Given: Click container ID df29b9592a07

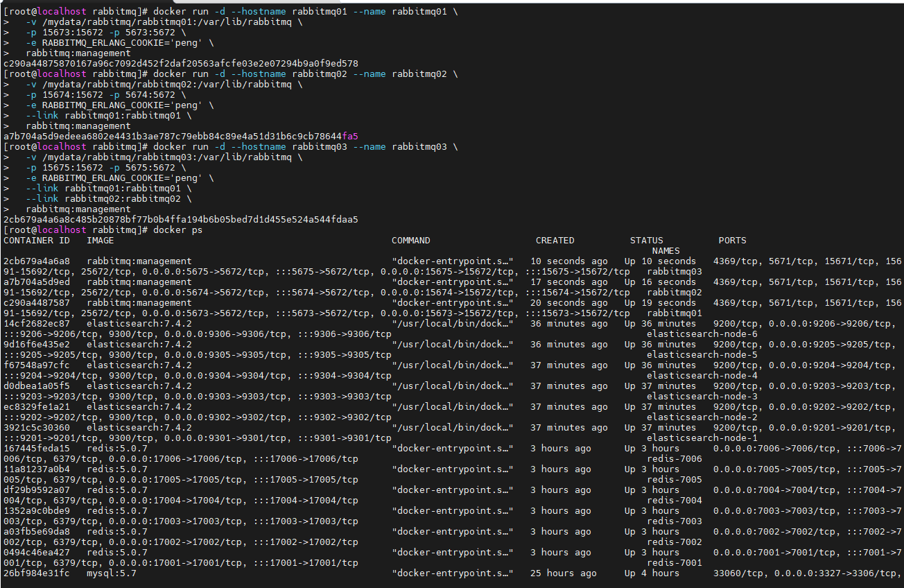Looking at the screenshot, I should [37, 490].
